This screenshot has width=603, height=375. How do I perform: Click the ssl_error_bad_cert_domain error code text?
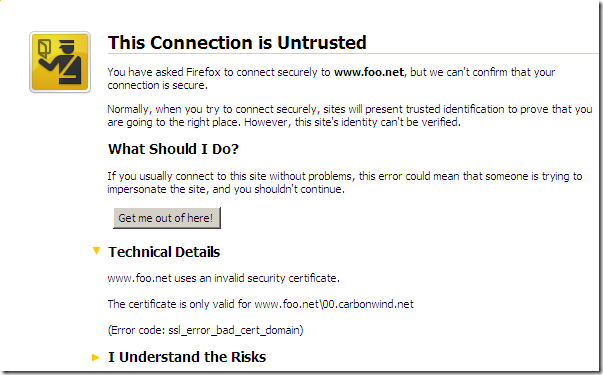(235, 330)
